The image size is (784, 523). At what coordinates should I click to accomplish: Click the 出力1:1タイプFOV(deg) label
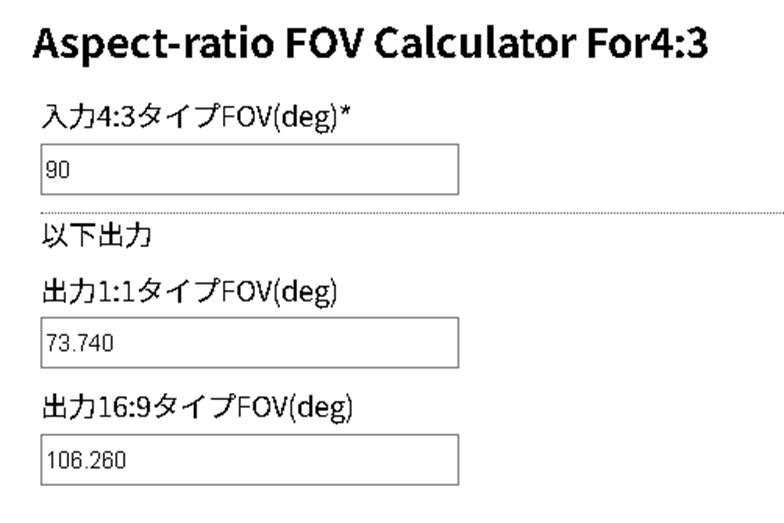(x=188, y=292)
